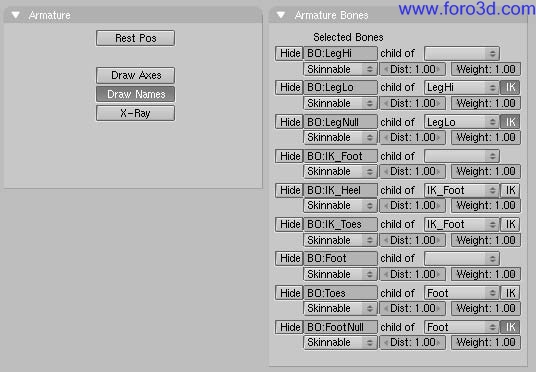The image size is (536, 372).
Task: Click Dist slider under IK_Toes
Action: [x=413, y=240]
